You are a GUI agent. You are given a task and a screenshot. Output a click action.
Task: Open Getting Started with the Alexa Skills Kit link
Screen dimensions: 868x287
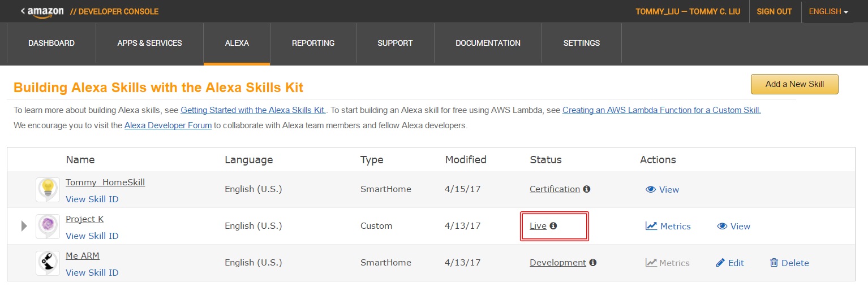point(253,110)
